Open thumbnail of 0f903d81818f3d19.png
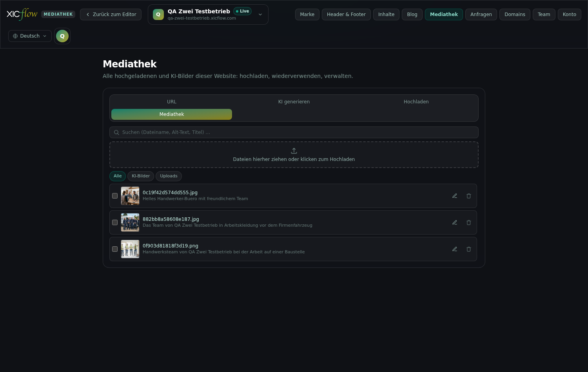Image resolution: width=588 pixels, height=372 pixels. 130,249
